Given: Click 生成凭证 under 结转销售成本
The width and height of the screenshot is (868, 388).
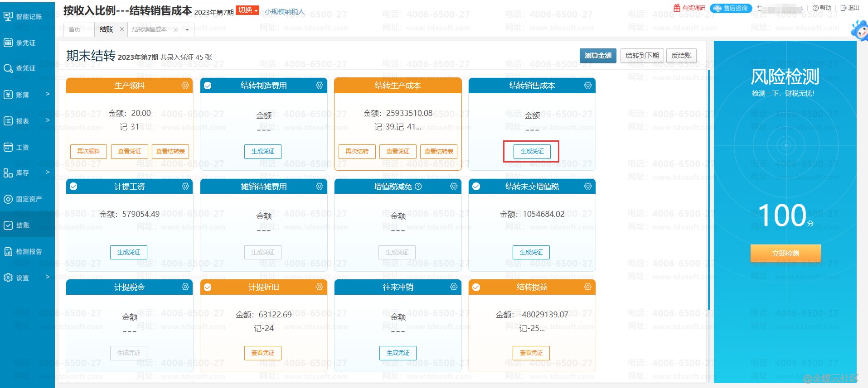Looking at the screenshot, I should 532,151.
